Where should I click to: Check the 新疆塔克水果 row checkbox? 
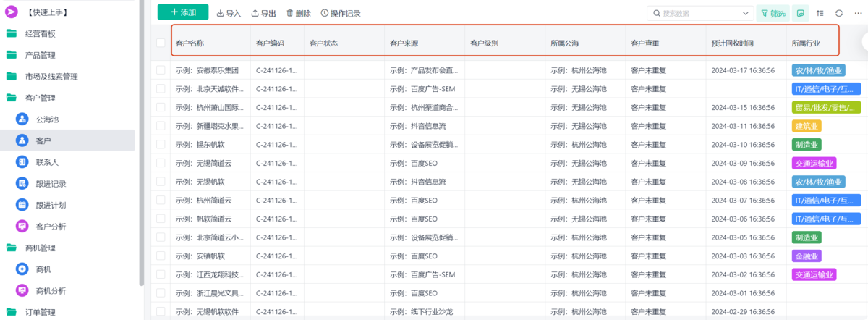click(161, 126)
